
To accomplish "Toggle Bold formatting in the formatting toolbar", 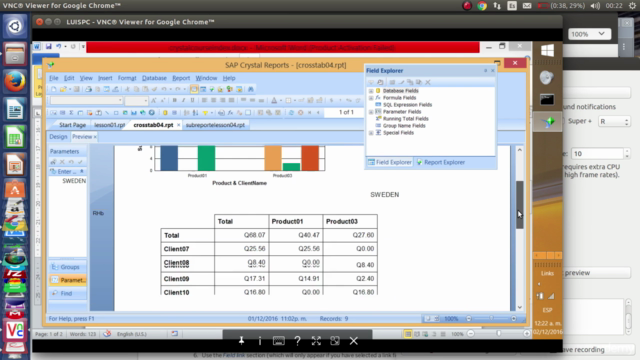I will pyautogui.click(x=174, y=100).
